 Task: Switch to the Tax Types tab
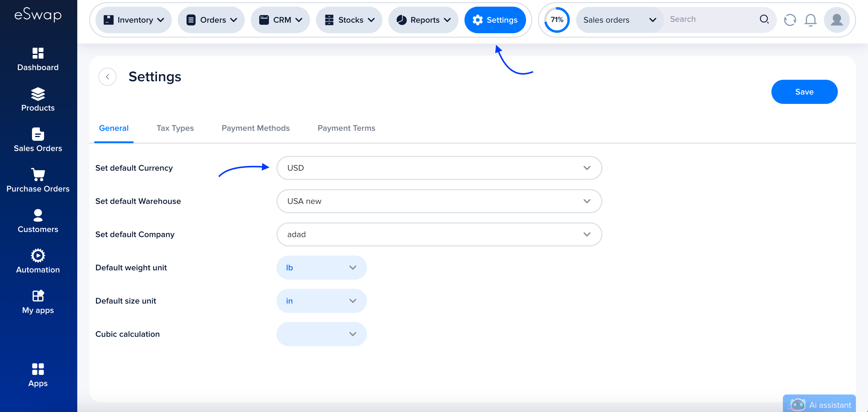[x=175, y=128]
